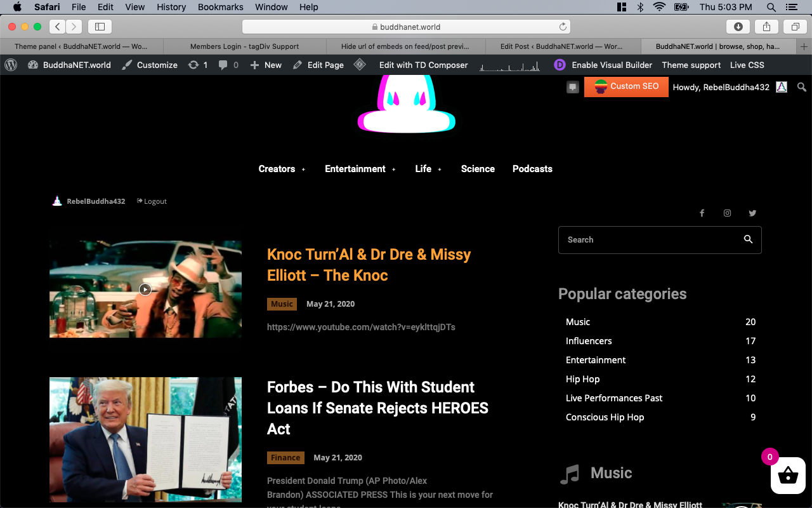Open the Entertainment popular category link

pyautogui.click(x=596, y=360)
